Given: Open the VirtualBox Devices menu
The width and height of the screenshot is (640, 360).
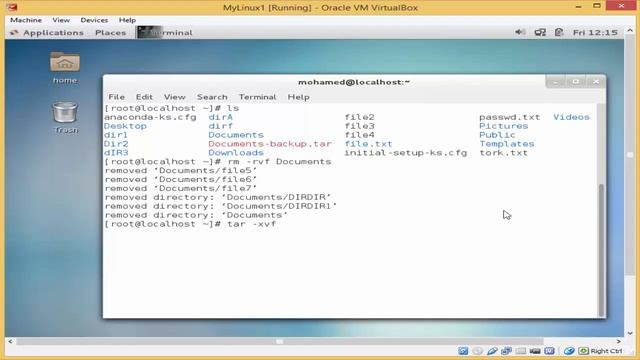Looking at the screenshot, I should coord(94,20).
